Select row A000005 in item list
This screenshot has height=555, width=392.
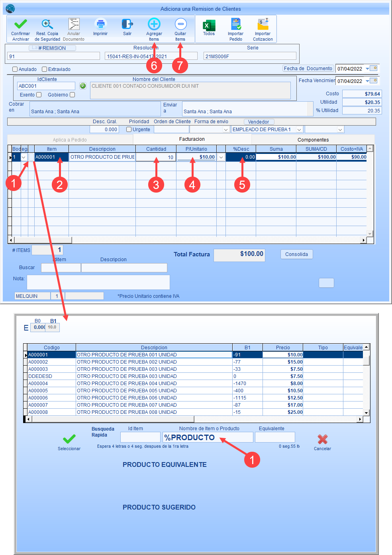(x=195, y=391)
